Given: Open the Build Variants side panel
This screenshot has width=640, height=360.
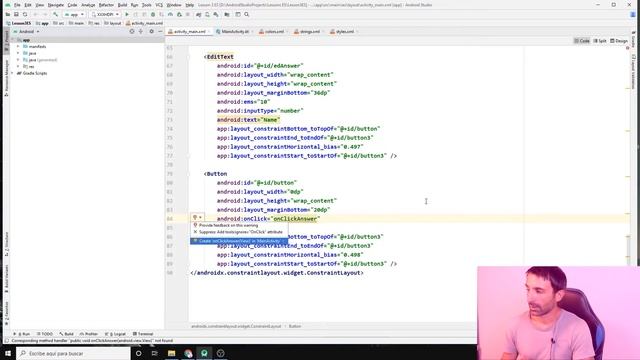Looking at the screenshot, I should coord(7,279).
